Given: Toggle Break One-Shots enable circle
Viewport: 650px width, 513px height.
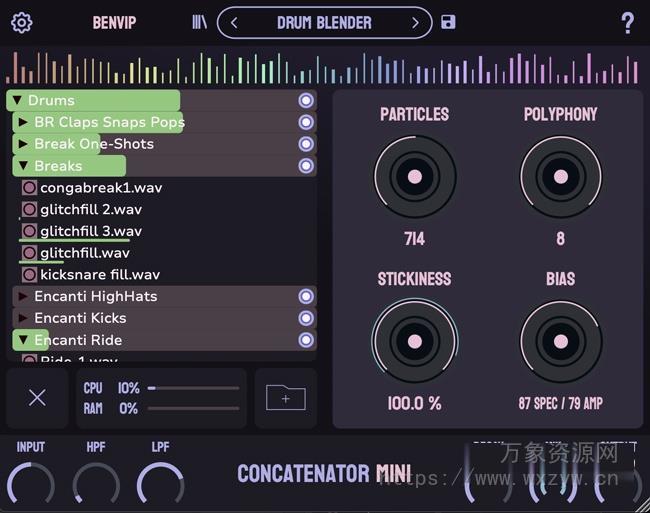Looking at the screenshot, I should [306, 144].
